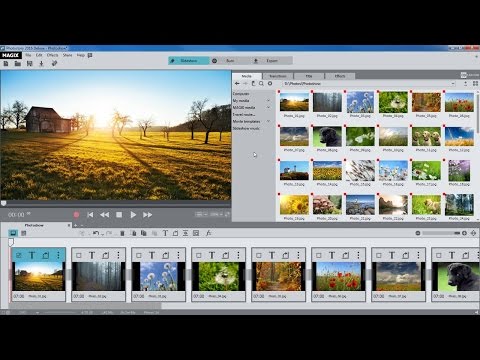The image size is (480, 360).
Task: Uncheck the sunset barn slide checkbox
Action: (x=19, y=256)
